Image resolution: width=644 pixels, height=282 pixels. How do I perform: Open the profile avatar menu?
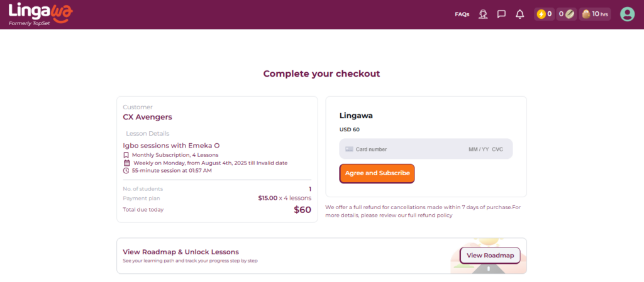pos(627,14)
